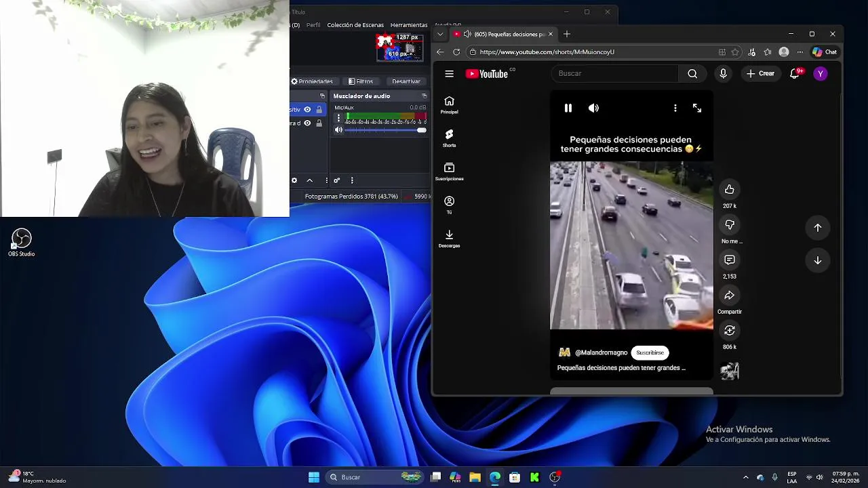Share the Short via Compartir arrow
Screen dimensions: 868x488
730,296
